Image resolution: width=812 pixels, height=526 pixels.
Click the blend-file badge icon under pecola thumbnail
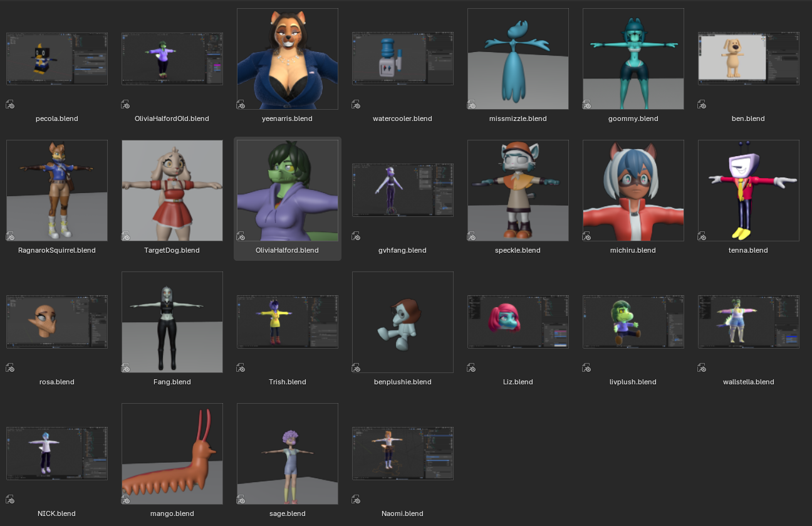pos(10,105)
